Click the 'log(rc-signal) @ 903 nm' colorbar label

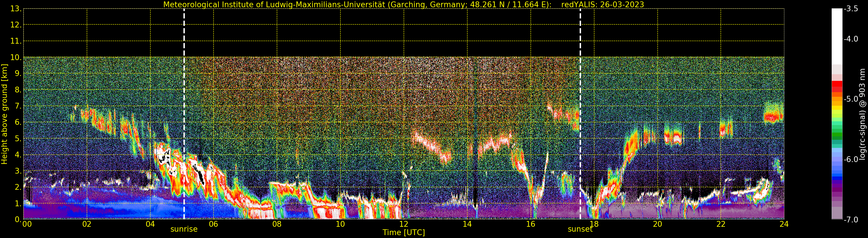click(x=863, y=114)
